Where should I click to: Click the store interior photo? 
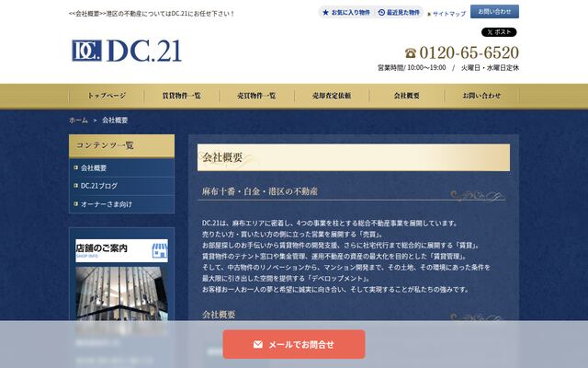pyautogui.click(x=122, y=293)
